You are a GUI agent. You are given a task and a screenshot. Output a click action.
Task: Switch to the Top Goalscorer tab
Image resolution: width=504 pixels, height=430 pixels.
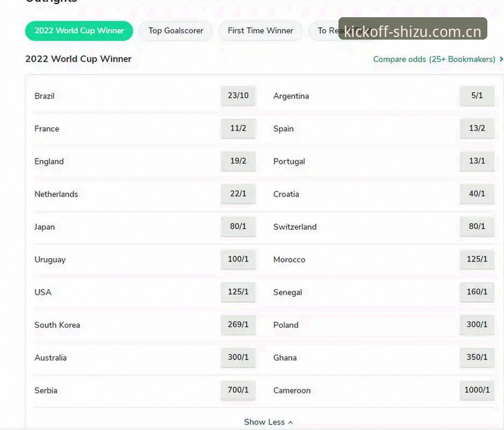point(175,31)
